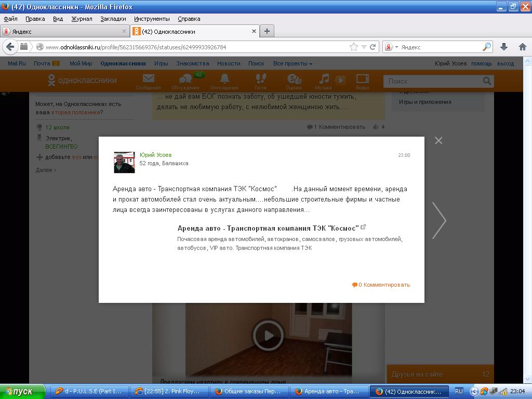
Task: Close the status popup with X
Action: (438, 140)
